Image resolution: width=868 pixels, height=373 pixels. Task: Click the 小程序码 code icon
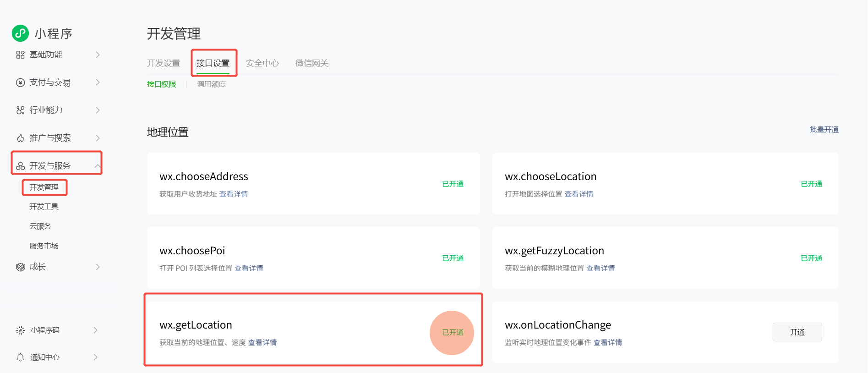(x=20, y=330)
